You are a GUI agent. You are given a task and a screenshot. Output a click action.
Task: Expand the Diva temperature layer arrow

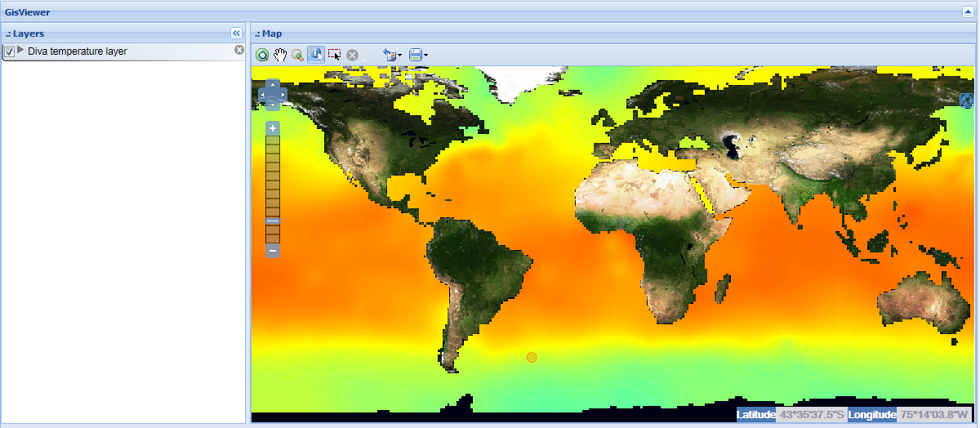click(x=20, y=51)
